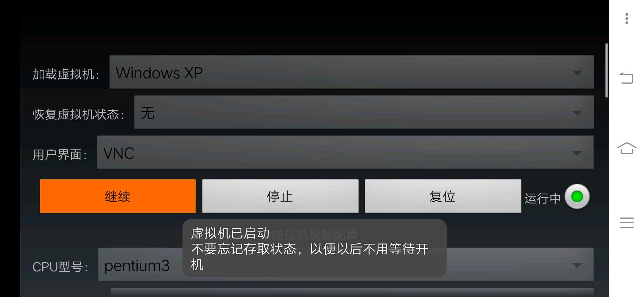Tap the Android back navigation icon
Image resolution: width=644 pixels, height=297 pixels.
point(626,78)
